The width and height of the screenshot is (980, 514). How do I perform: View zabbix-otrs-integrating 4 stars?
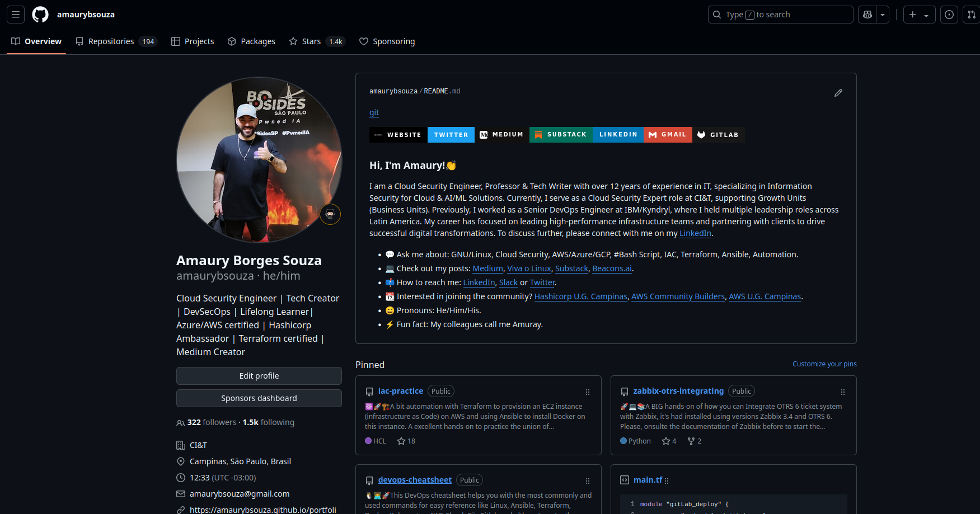[x=669, y=441]
